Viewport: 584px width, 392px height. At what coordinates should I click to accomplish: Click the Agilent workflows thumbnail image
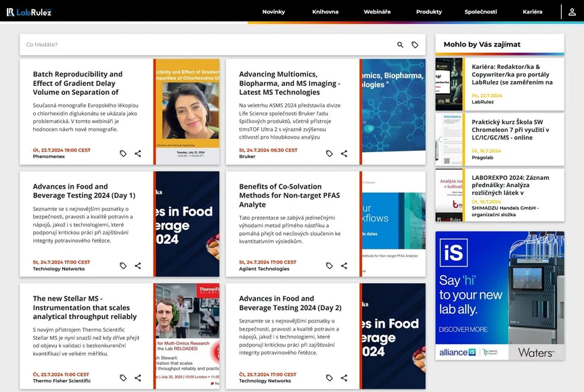[394, 224]
